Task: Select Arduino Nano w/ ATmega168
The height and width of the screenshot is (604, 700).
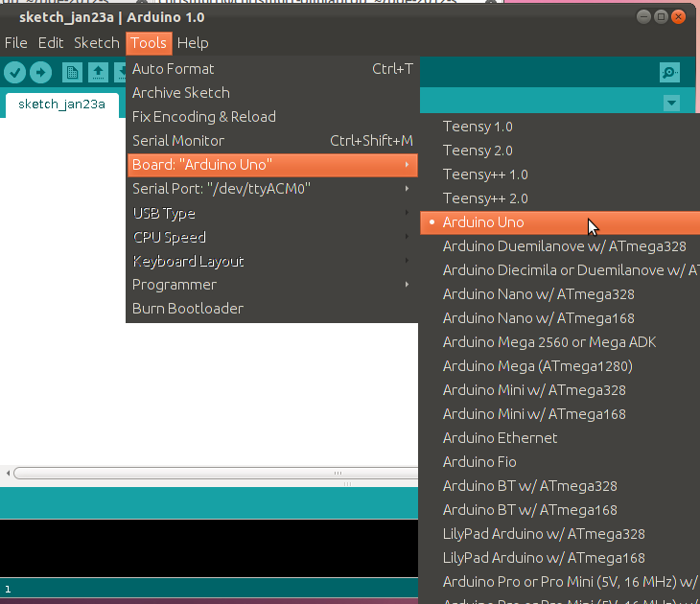Action: pyautogui.click(x=560, y=318)
